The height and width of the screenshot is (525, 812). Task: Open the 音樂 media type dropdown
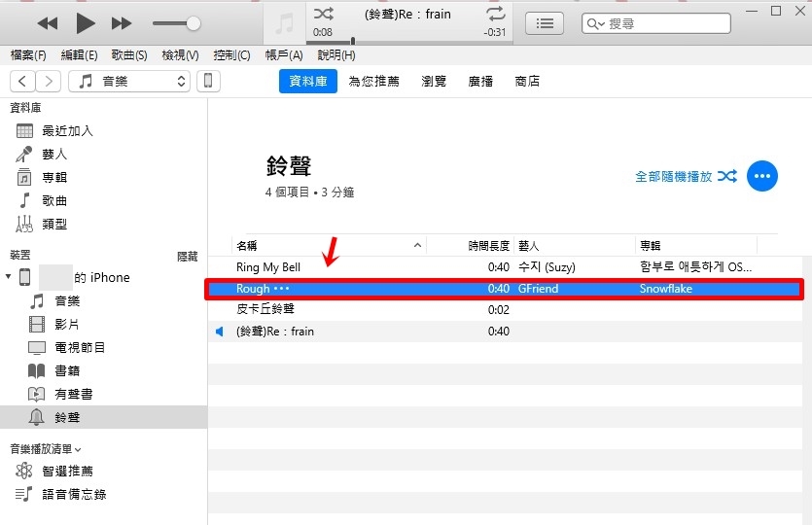129,82
